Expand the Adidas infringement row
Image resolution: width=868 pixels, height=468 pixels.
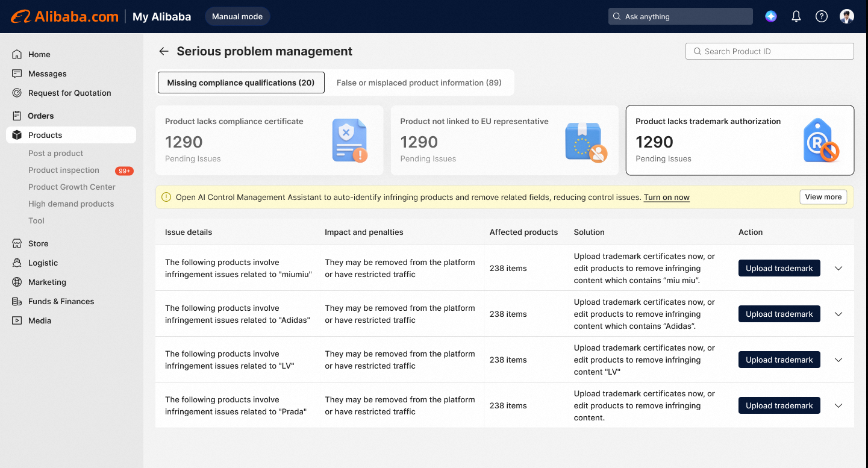pyautogui.click(x=838, y=314)
